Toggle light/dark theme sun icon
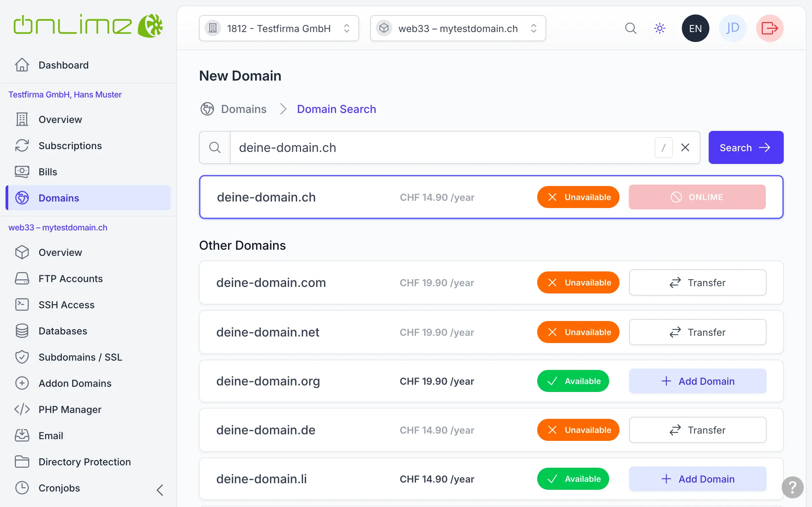This screenshot has height=507, width=812. click(659, 28)
